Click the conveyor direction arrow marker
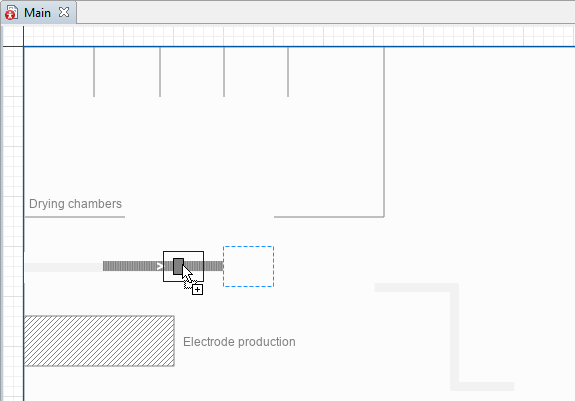The width and height of the screenshot is (575, 401). point(160,266)
